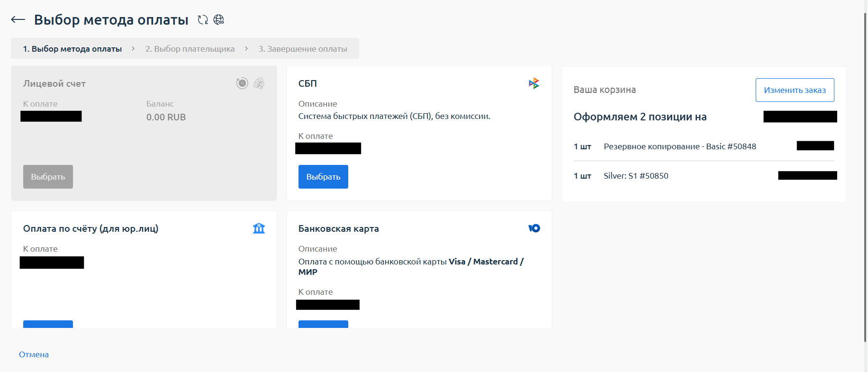The image size is (868, 372).
Task: Click the СБП logo icon
Action: tap(534, 83)
